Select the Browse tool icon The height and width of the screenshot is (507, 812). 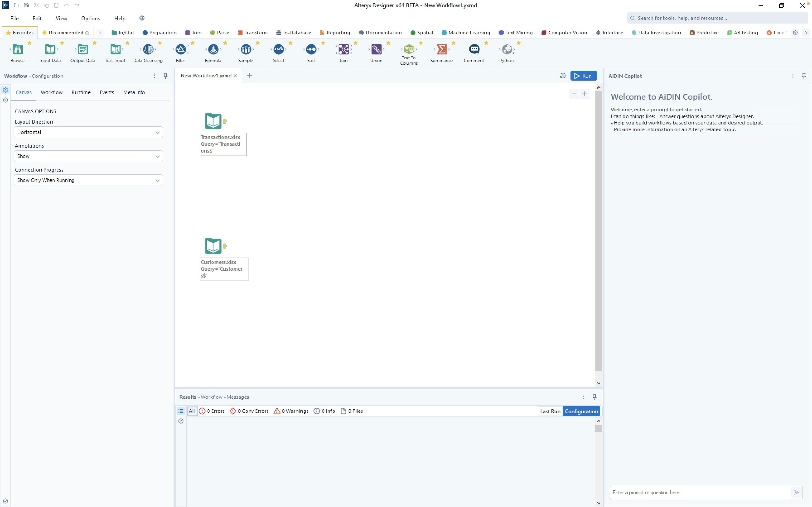point(17,50)
